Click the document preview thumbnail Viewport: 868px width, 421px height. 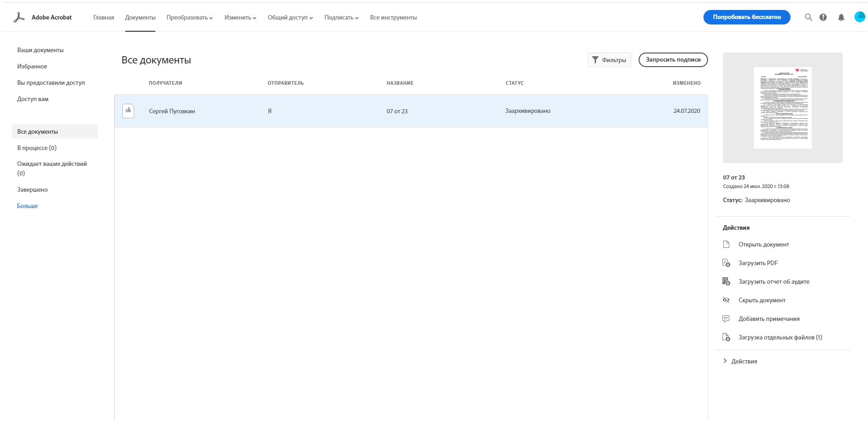click(782, 108)
